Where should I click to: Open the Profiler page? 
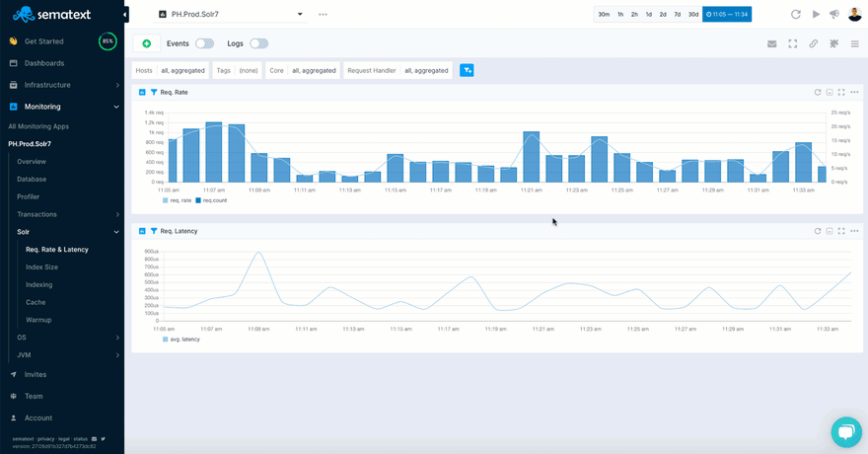pos(29,196)
